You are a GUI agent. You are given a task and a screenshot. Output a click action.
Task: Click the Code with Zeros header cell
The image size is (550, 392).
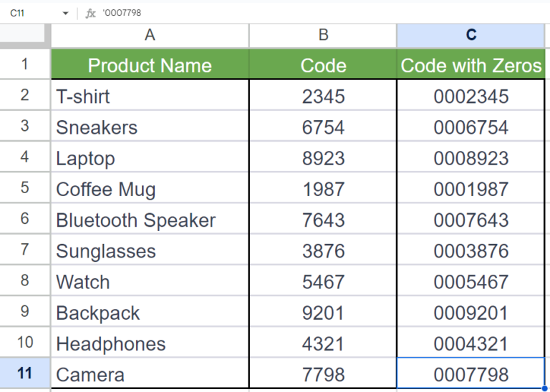471,65
